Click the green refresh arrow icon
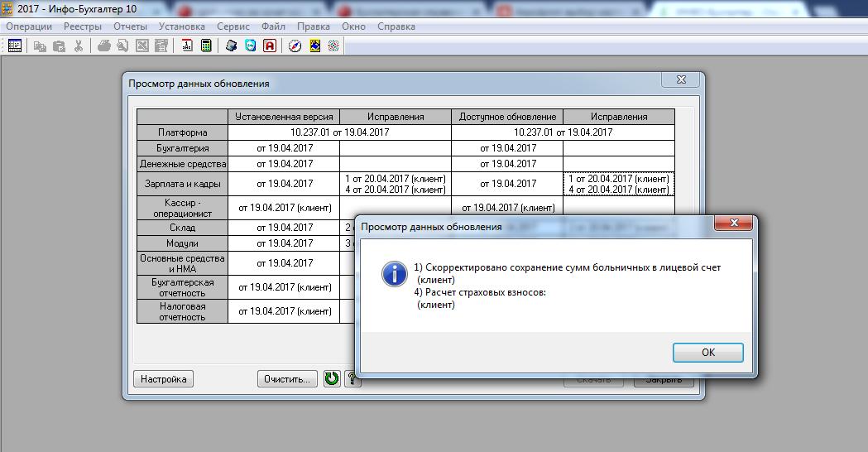The height and width of the screenshot is (452, 868). pyautogui.click(x=332, y=379)
